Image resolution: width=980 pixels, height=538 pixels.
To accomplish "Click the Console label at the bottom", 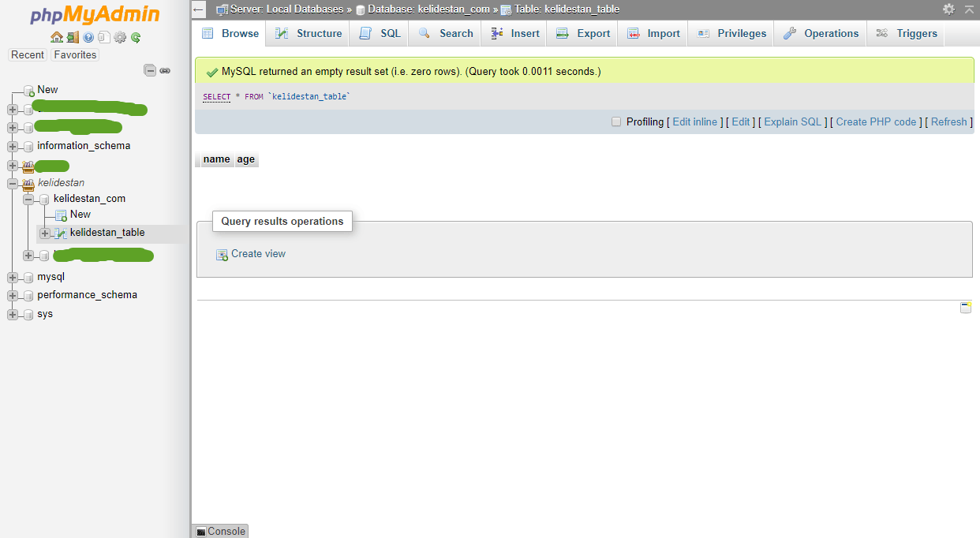I will [226, 532].
